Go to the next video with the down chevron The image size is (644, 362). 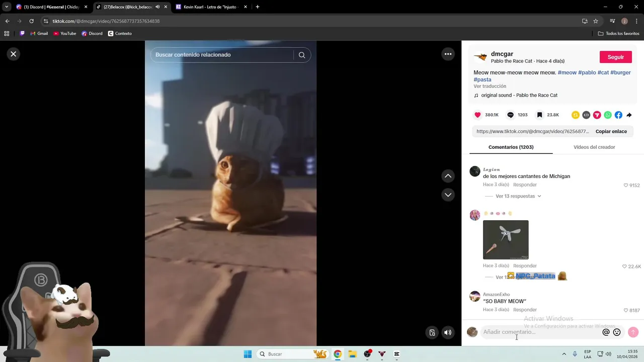point(448,195)
